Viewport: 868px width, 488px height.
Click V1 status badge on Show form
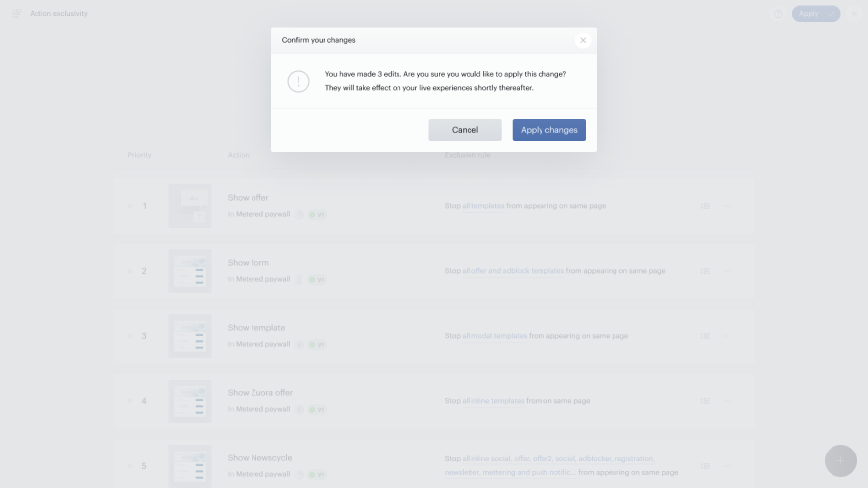click(x=317, y=279)
